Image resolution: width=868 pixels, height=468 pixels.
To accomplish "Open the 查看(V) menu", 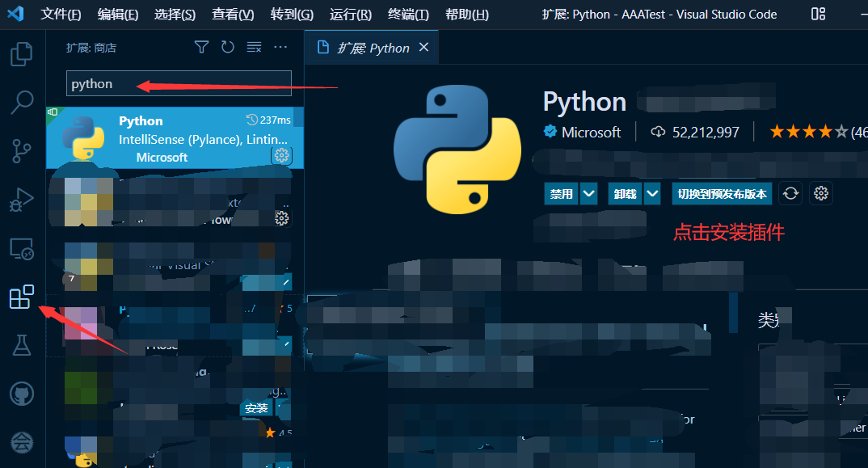I will pyautogui.click(x=233, y=15).
